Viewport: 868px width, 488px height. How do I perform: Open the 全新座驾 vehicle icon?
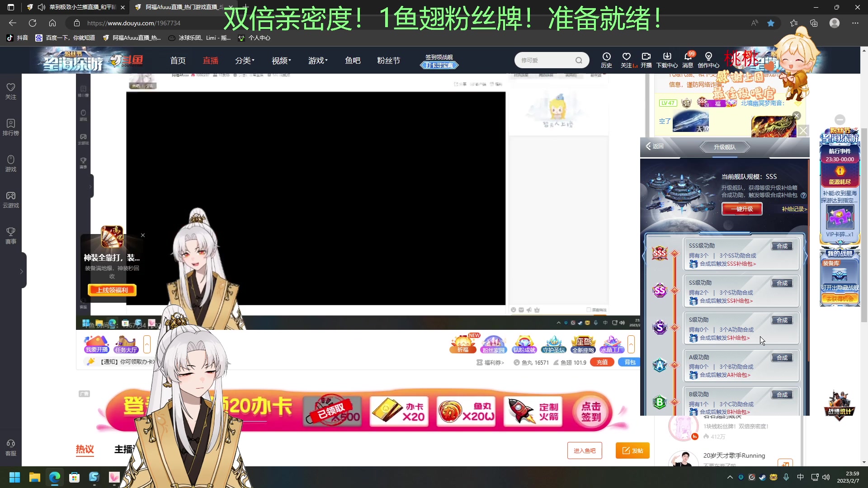pos(583,344)
